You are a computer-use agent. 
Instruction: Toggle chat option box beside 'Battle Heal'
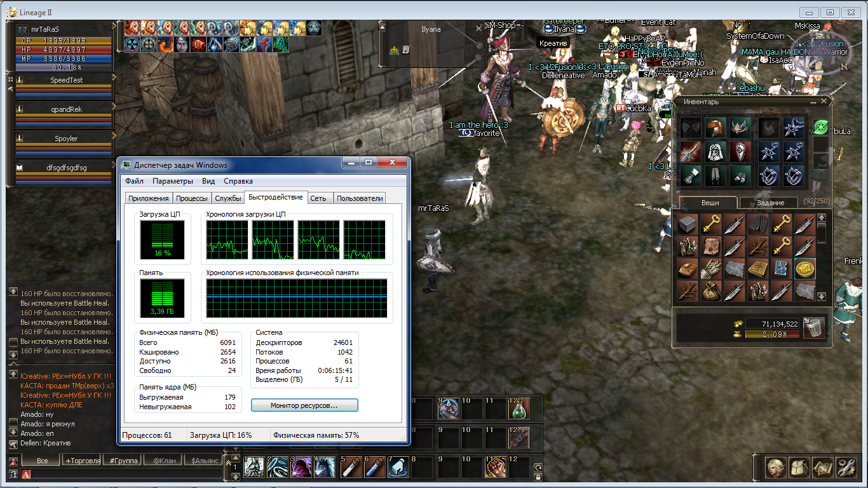13,341
